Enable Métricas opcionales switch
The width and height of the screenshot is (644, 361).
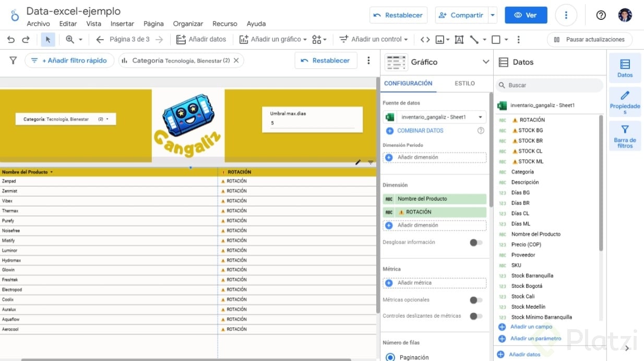475,300
